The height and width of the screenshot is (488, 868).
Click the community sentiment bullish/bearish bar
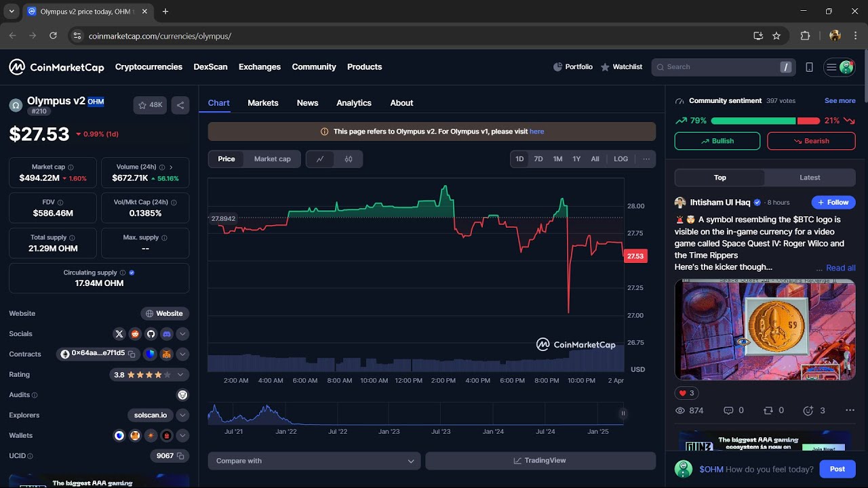click(x=765, y=121)
